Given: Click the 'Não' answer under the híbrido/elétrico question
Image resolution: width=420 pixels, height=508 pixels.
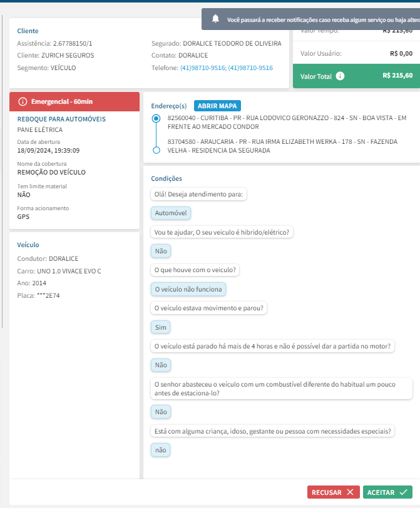Looking at the screenshot, I should [x=161, y=251].
